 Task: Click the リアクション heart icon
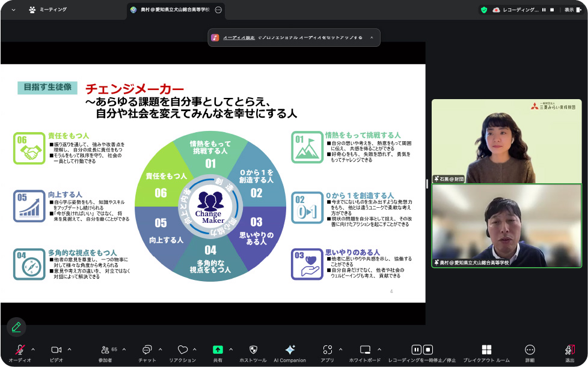point(182,350)
